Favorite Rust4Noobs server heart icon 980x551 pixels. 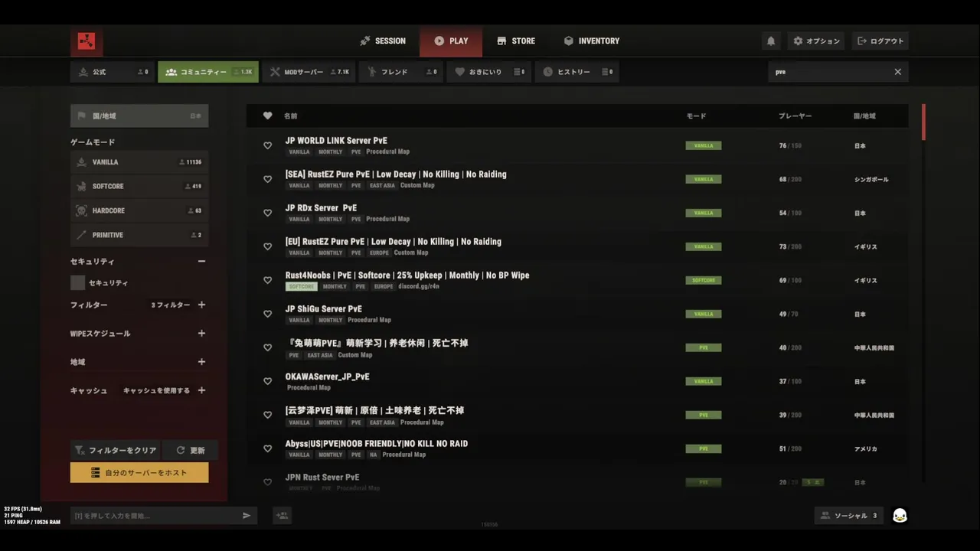pos(267,280)
